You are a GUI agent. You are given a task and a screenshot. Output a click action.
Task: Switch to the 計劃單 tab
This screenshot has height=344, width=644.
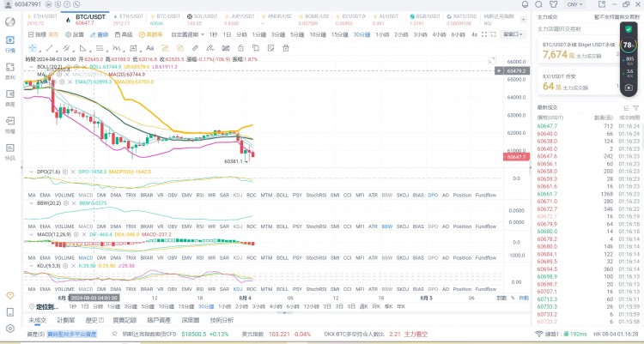click(x=66, y=320)
